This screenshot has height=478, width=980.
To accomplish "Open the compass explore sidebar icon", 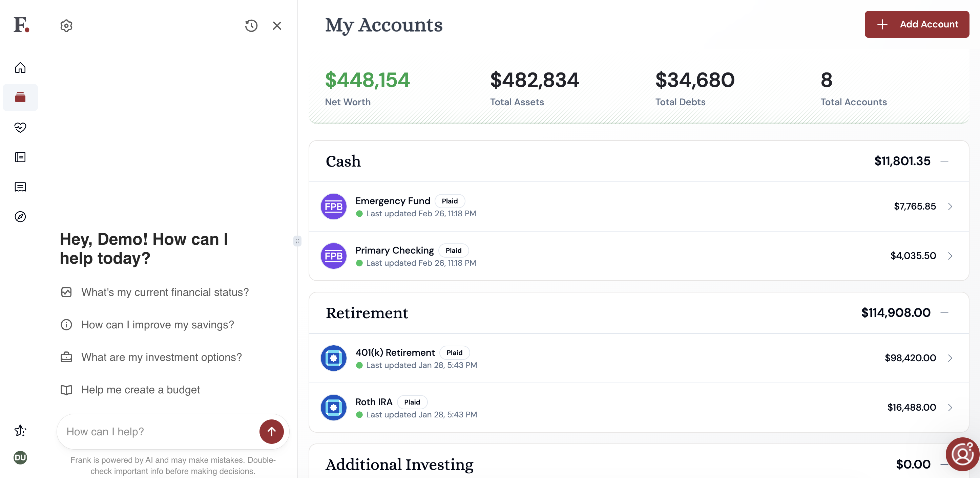I will pyautogui.click(x=20, y=216).
